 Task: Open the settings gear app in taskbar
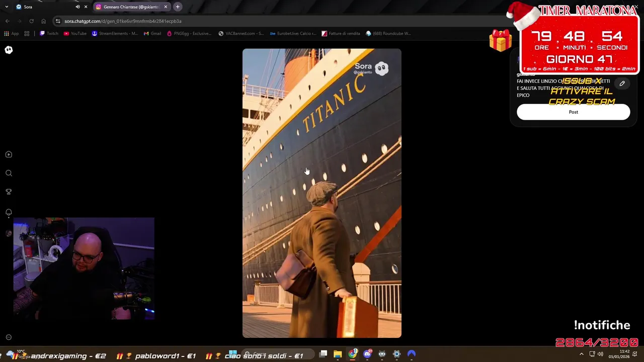396,354
